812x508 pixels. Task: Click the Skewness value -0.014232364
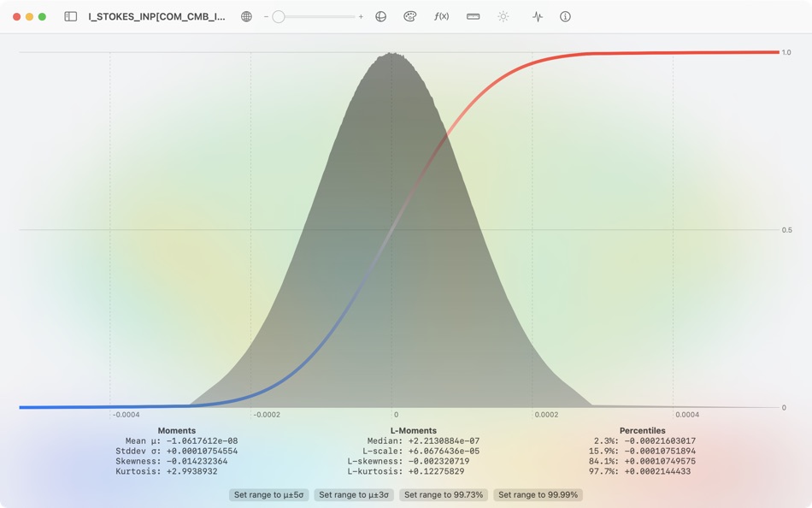(197, 461)
